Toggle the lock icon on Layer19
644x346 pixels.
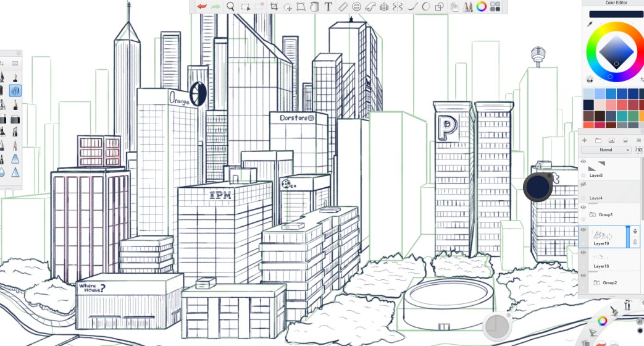(635, 242)
